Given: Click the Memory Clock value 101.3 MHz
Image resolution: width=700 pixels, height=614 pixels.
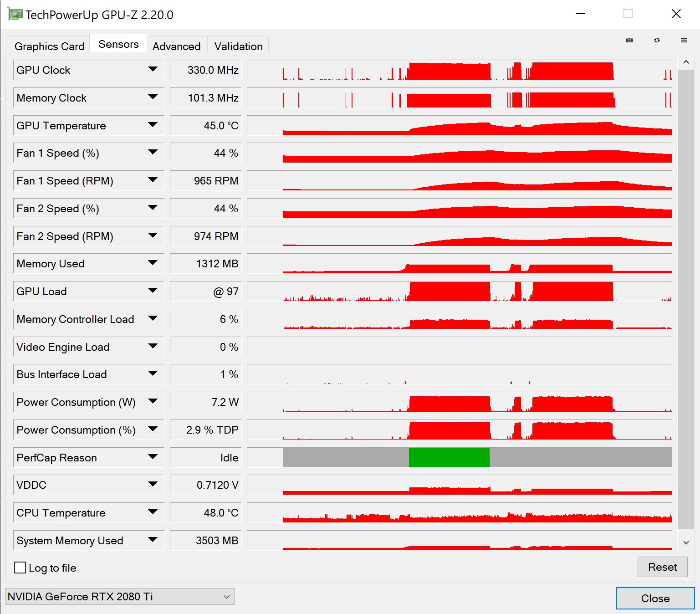Looking at the screenshot, I should tap(206, 97).
